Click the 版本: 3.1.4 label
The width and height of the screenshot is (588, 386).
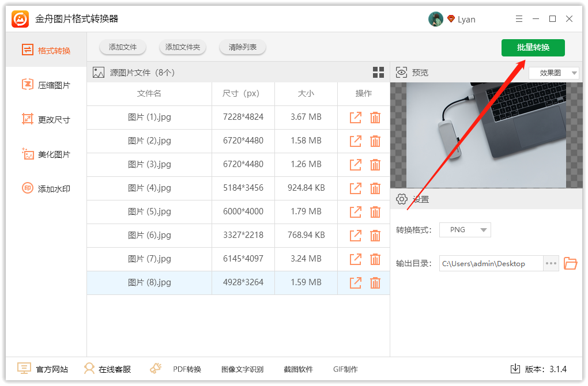pyautogui.click(x=545, y=369)
